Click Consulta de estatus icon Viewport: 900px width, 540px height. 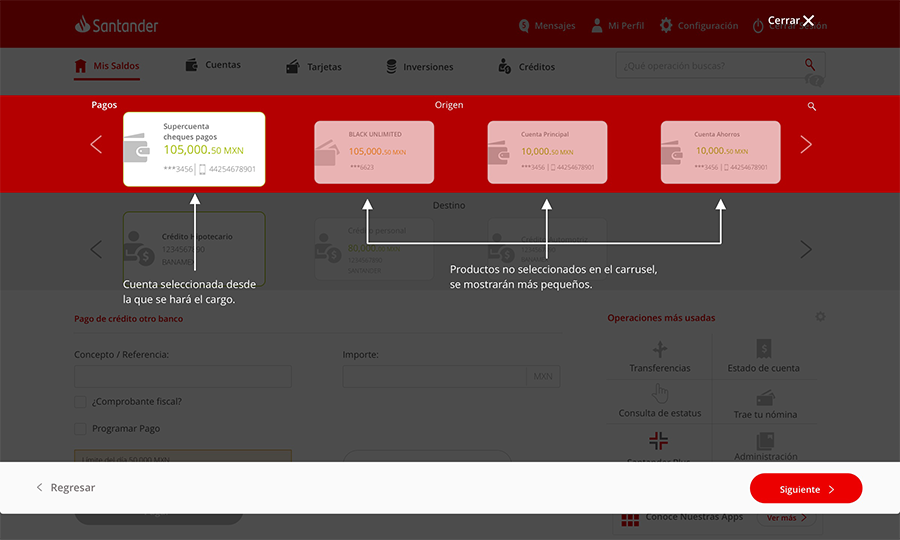(659, 393)
